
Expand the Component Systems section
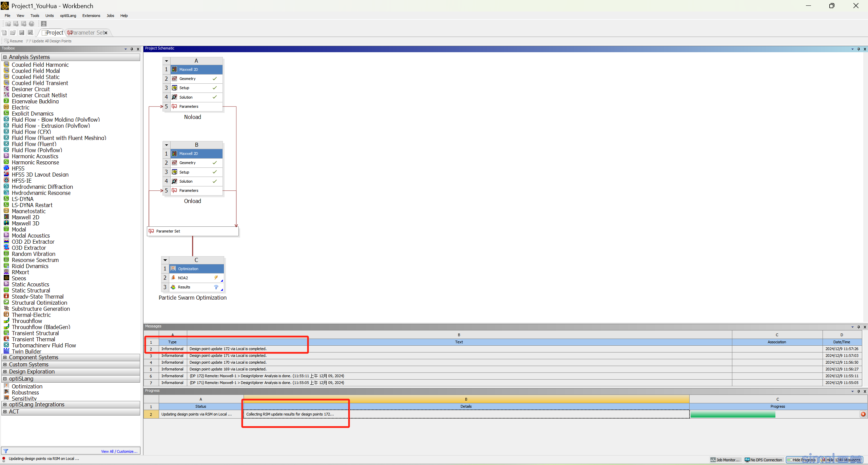point(5,358)
